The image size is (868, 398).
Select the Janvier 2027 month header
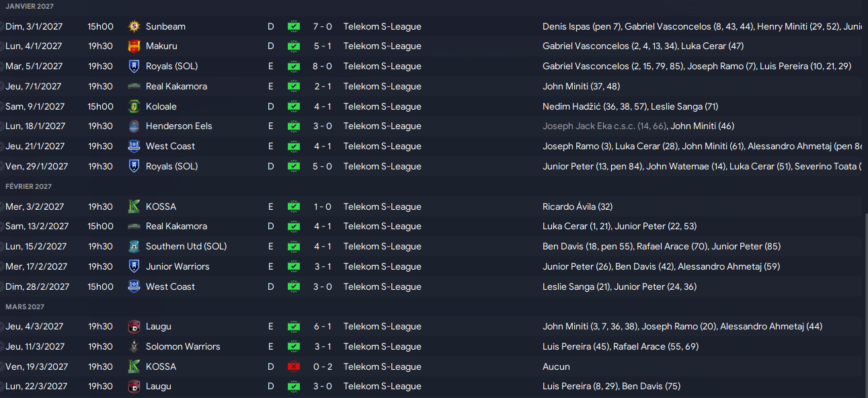(x=29, y=6)
